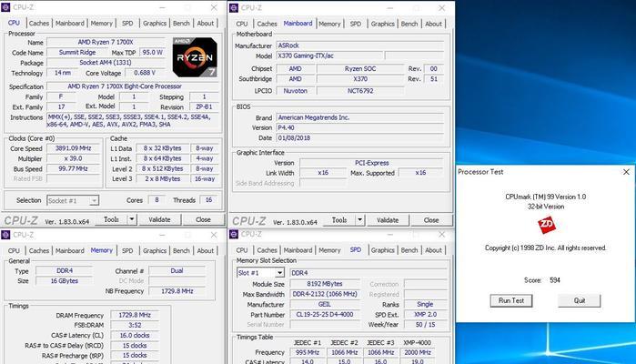The height and width of the screenshot is (364, 636).
Task: Click DRAM Frequency 1729.8 MHz value
Action: 135,315
